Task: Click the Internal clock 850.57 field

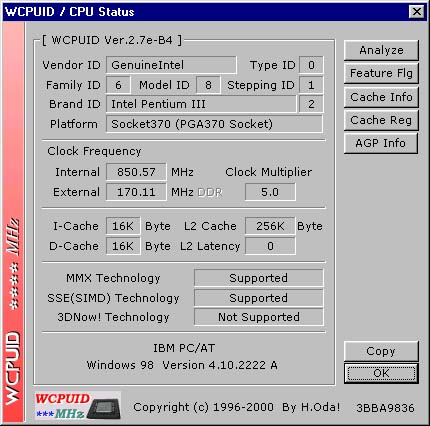Action: tap(136, 172)
